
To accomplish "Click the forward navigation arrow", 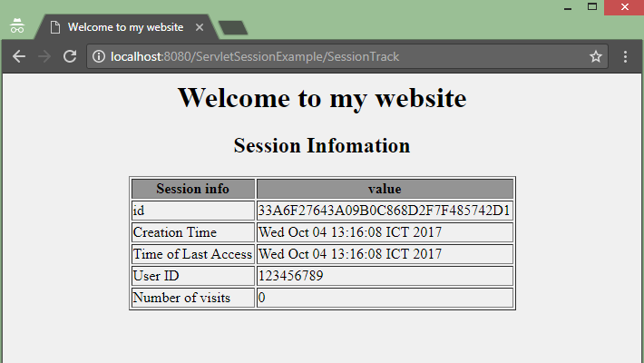I will pyautogui.click(x=44, y=56).
